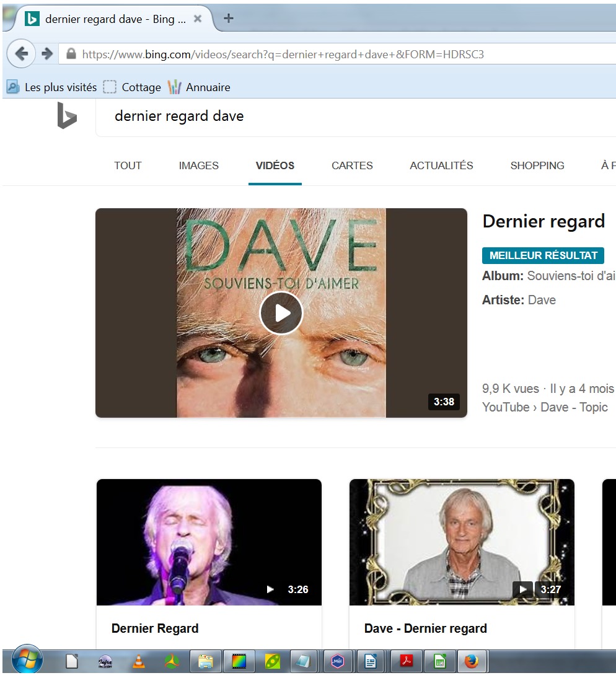Open 'YouTube › Dave - Topic' source link
The width and height of the screenshot is (616, 678).
[x=545, y=407]
